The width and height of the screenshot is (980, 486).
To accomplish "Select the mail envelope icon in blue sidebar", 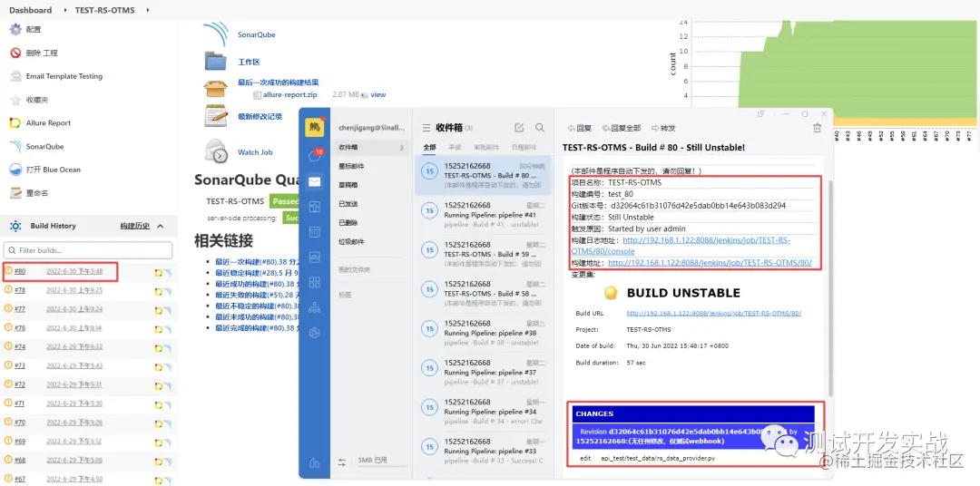I will coord(314,181).
